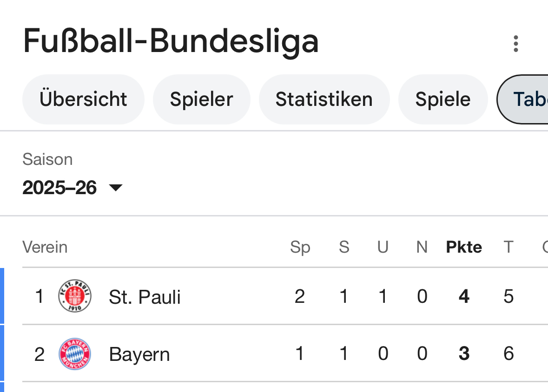Click St. Pauli's points value 4
This screenshot has height=392, width=548.
464,296
